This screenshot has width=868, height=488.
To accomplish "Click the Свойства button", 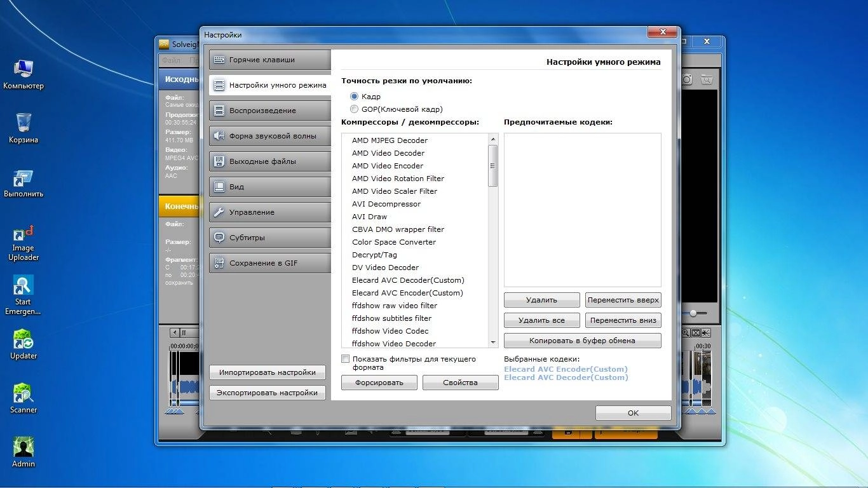I will [x=460, y=383].
